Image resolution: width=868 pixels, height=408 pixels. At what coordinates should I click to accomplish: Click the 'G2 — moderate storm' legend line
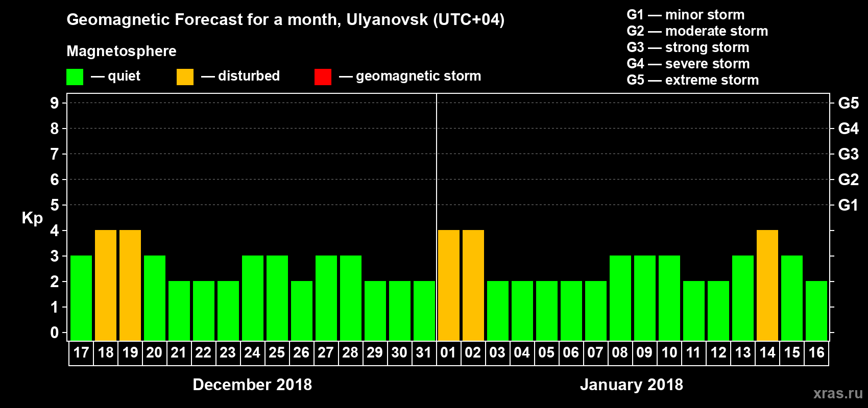(x=697, y=31)
